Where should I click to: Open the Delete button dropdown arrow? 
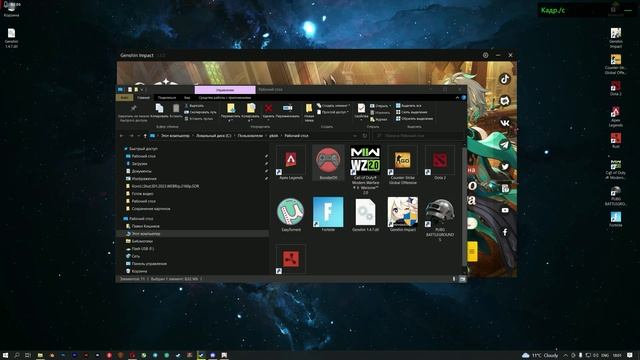(268, 121)
